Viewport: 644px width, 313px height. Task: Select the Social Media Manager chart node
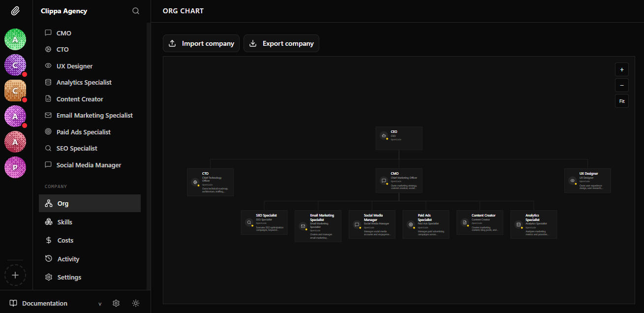point(372,224)
